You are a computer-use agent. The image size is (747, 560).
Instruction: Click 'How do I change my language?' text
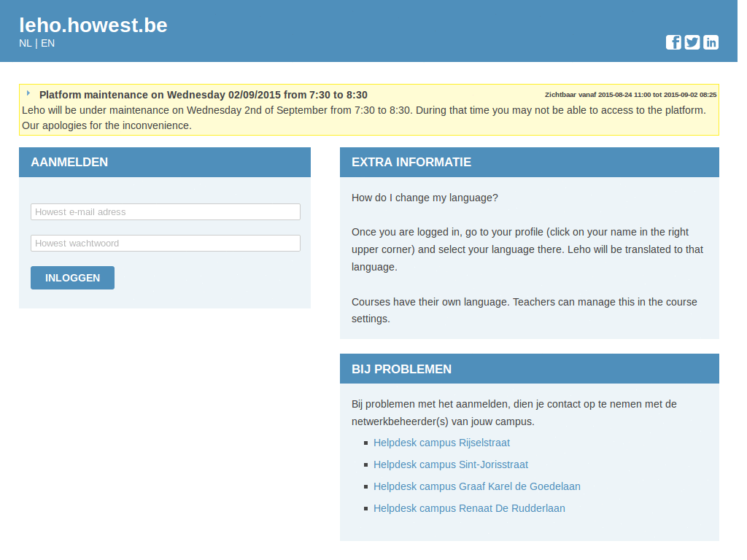point(425,198)
